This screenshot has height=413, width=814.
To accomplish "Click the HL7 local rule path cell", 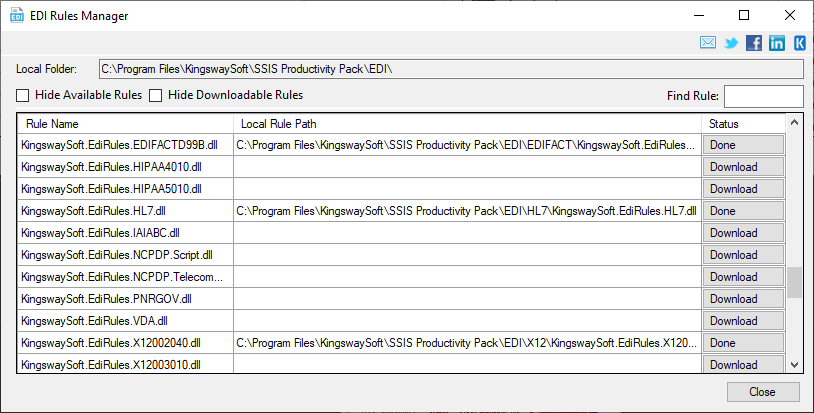I will click(467, 211).
